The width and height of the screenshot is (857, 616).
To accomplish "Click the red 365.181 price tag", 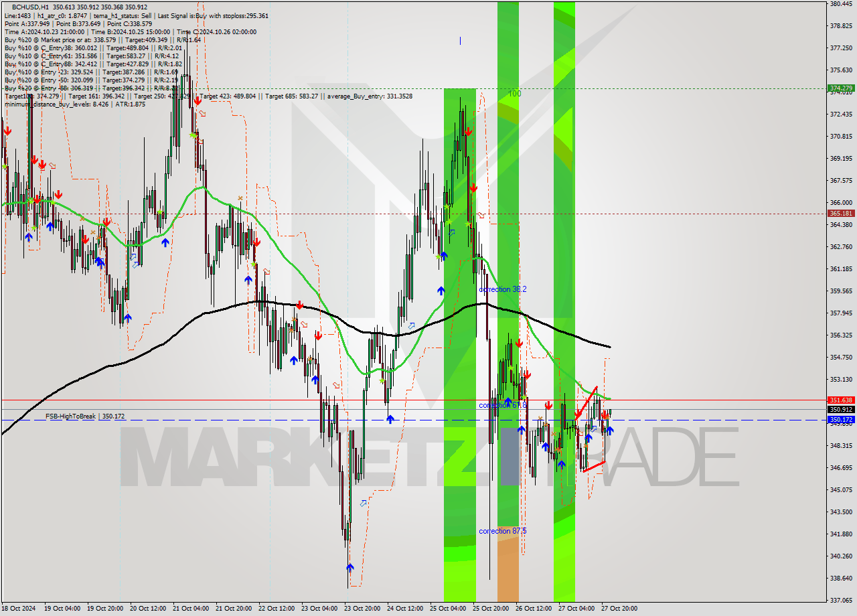I will click(841, 214).
